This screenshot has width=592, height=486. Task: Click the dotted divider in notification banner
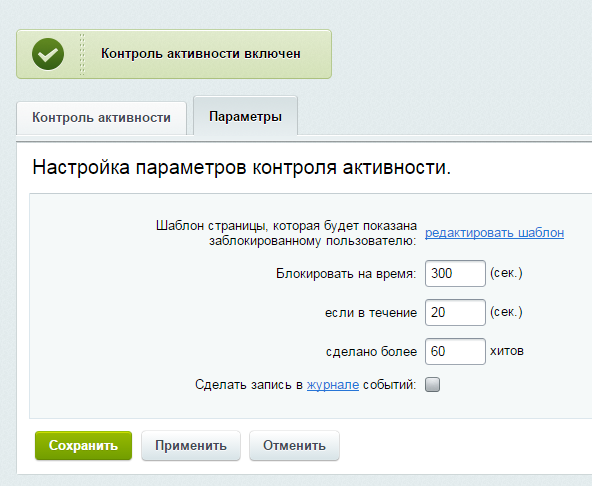click(82, 54)
